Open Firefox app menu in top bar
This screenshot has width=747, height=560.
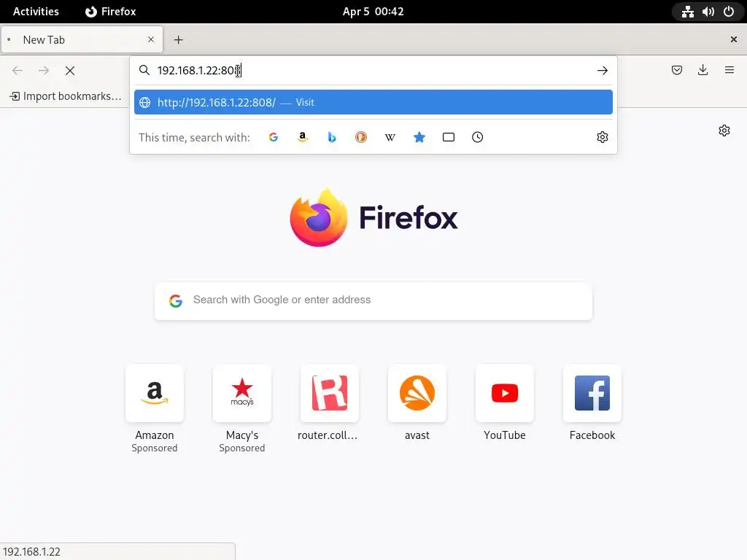pyautogui.click(x=111, y=12)
